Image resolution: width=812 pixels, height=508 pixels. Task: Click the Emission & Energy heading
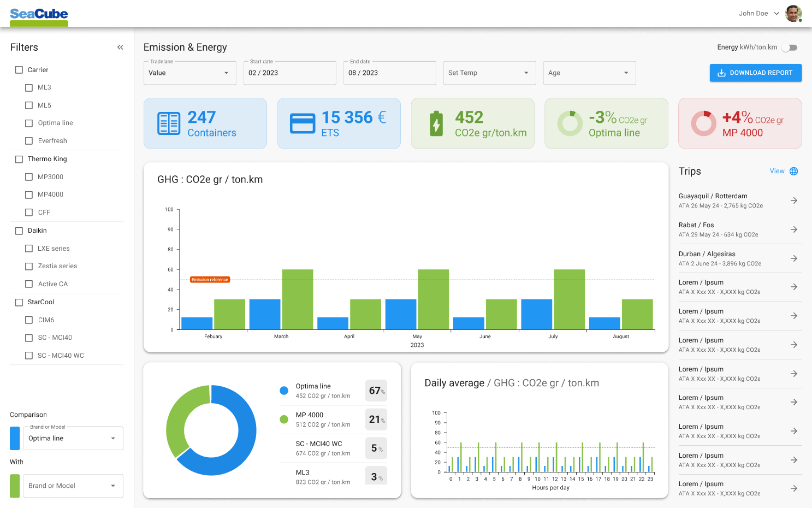click(185, 48)
